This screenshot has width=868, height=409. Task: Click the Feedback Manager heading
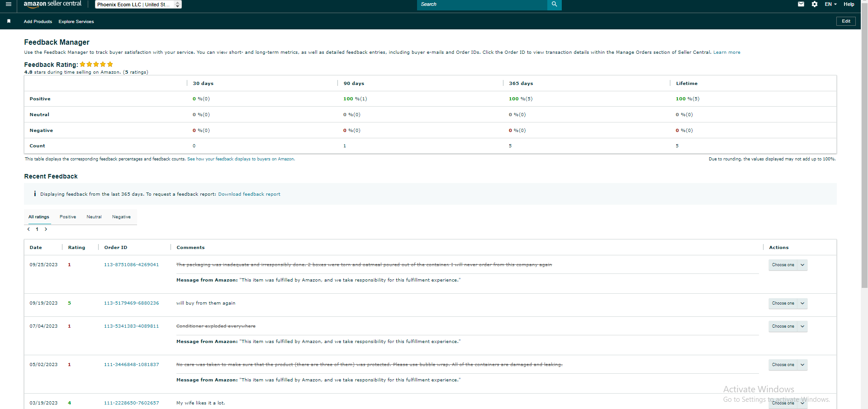point(57,42)
